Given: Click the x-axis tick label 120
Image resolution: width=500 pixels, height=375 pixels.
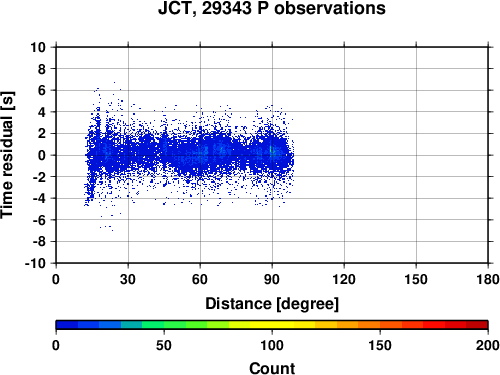Looking at the screenshot, I should click(x=344, y=279).
